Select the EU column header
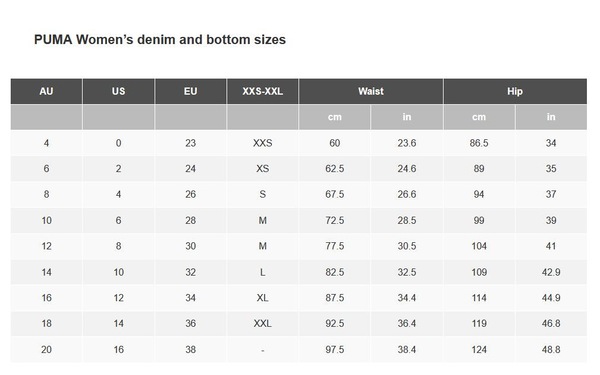The height and width of the screenshot is (375, 600). click(x=191, y=91)
